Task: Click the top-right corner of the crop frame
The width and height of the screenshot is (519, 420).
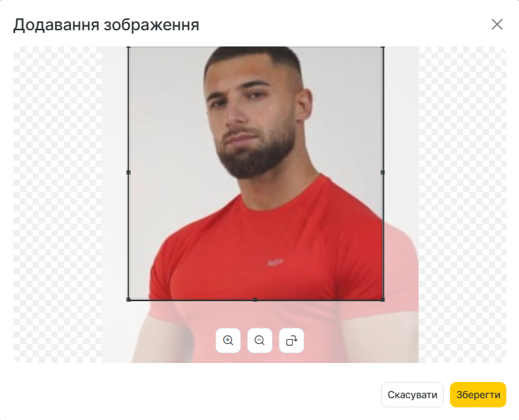Action: pyautogui.click(x=383, y=47)
